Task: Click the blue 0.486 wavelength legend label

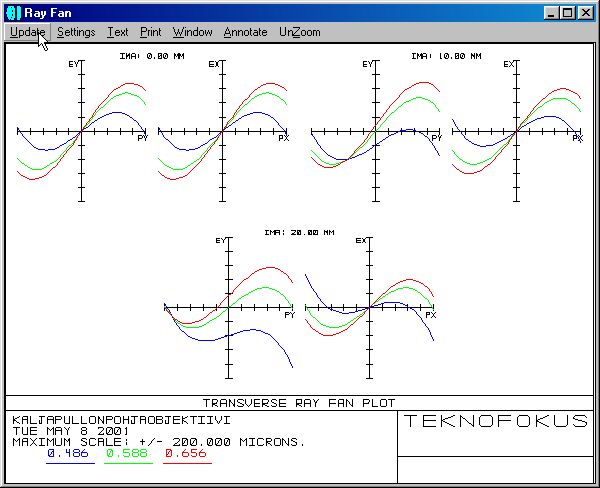Action: click(x=69, y=454)
